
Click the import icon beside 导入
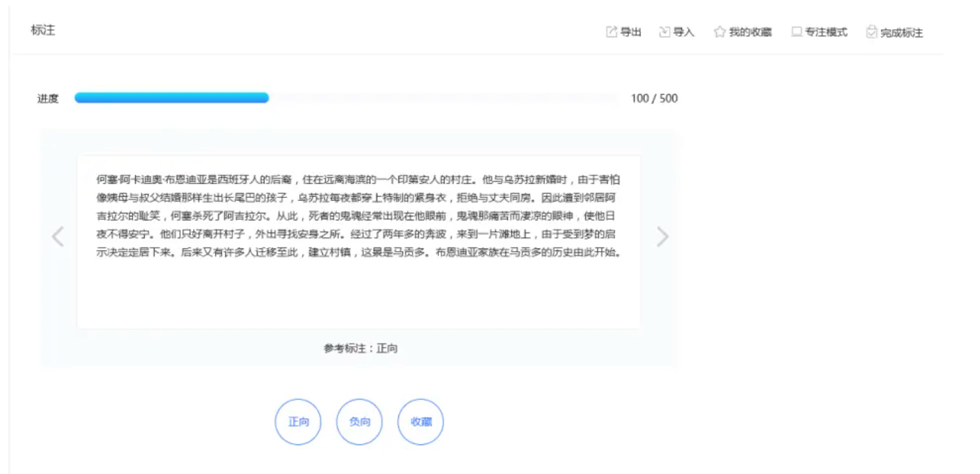[664, 32]
